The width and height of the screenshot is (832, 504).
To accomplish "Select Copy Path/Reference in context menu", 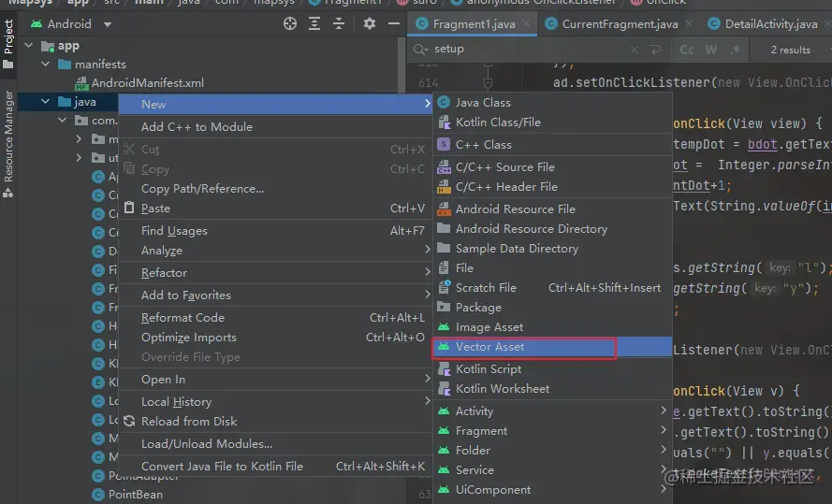I will [275, 189].
